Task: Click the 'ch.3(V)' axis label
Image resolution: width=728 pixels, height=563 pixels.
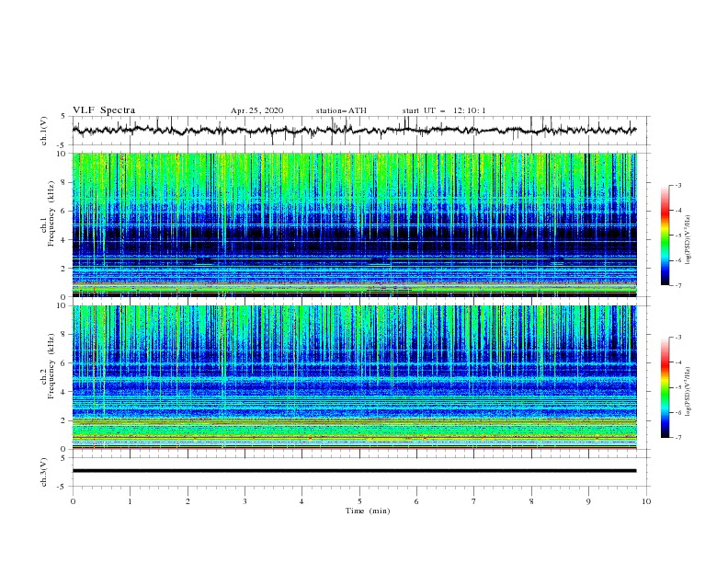Action: click(44, 472)
